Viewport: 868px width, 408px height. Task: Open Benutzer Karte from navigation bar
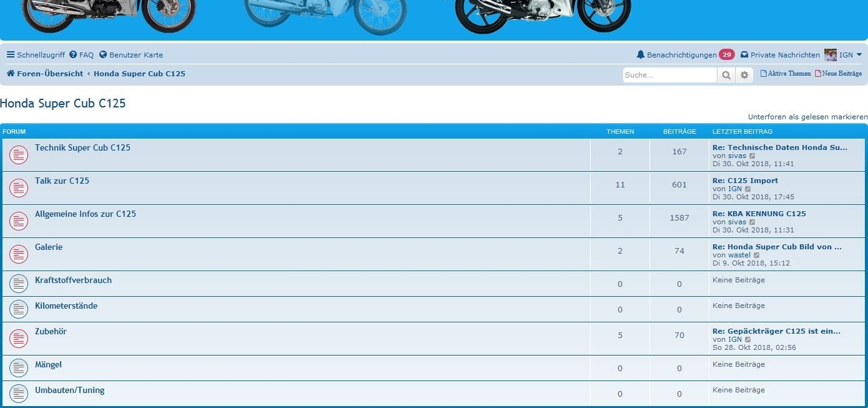point(131,55)
